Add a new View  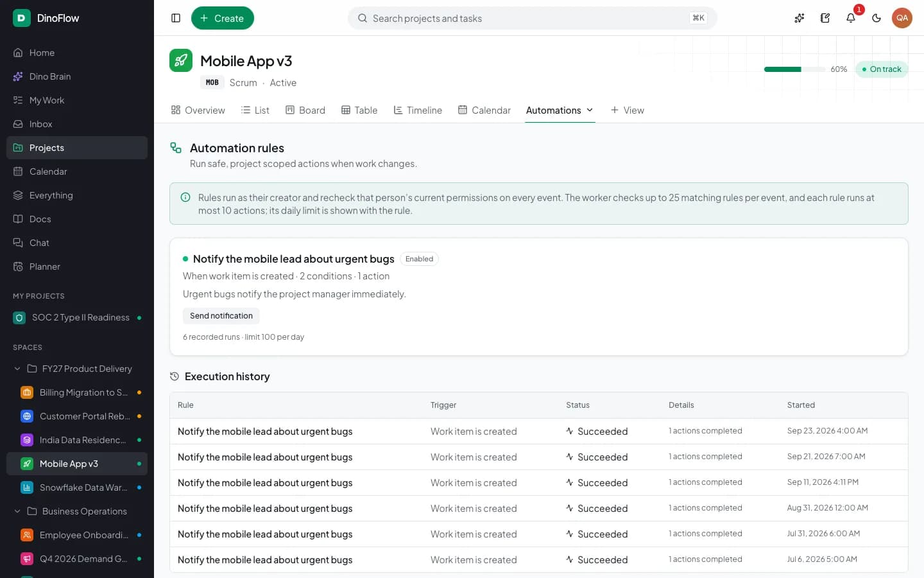tap(627, 110)
